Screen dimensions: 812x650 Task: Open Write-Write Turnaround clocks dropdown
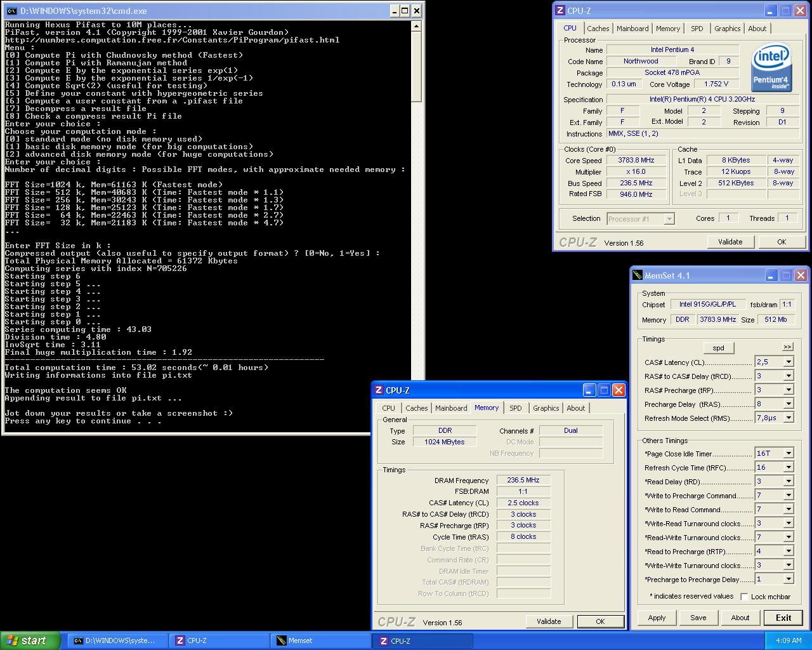click(x=789, y=565)
